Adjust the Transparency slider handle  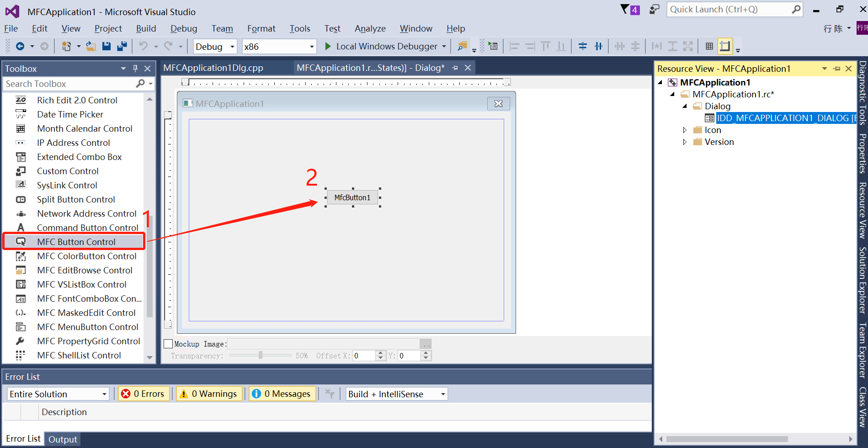[x=261, y=355]
